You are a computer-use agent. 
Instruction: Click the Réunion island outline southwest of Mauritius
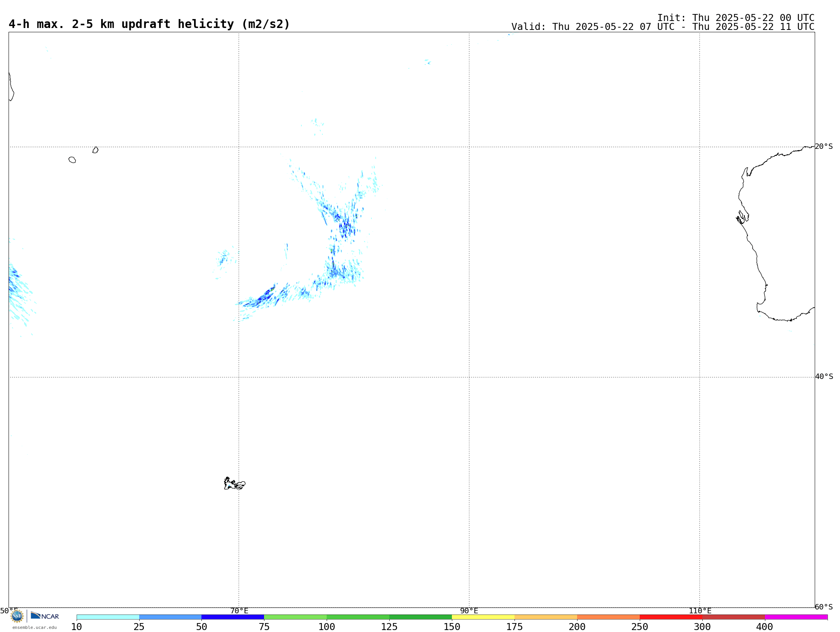click(x=72, y=160)
